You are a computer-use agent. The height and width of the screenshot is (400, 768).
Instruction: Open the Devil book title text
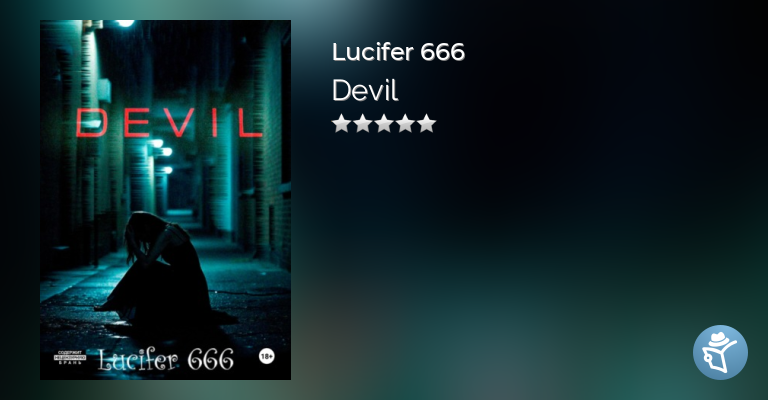[365, 91]
